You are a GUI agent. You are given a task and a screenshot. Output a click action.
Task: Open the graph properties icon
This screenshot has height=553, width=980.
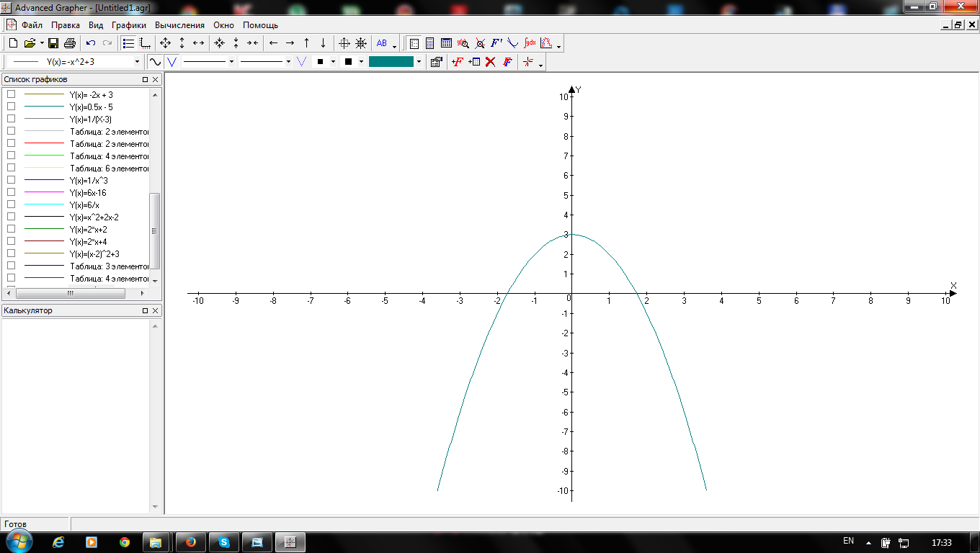pyautogui.click(x=435, y=62)
